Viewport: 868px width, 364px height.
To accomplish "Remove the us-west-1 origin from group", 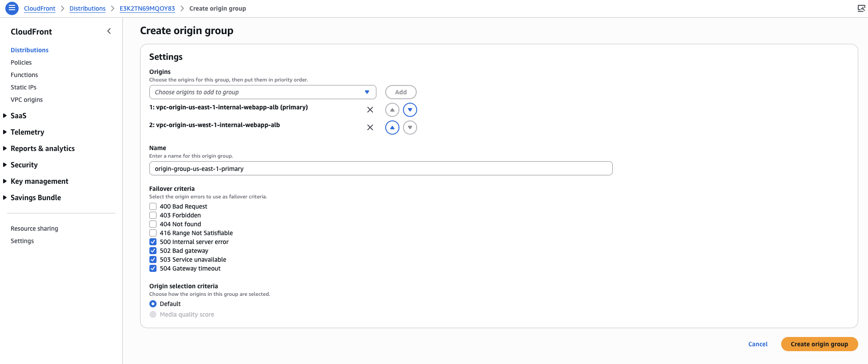I will pyautogui.click(x=370, y=128).
